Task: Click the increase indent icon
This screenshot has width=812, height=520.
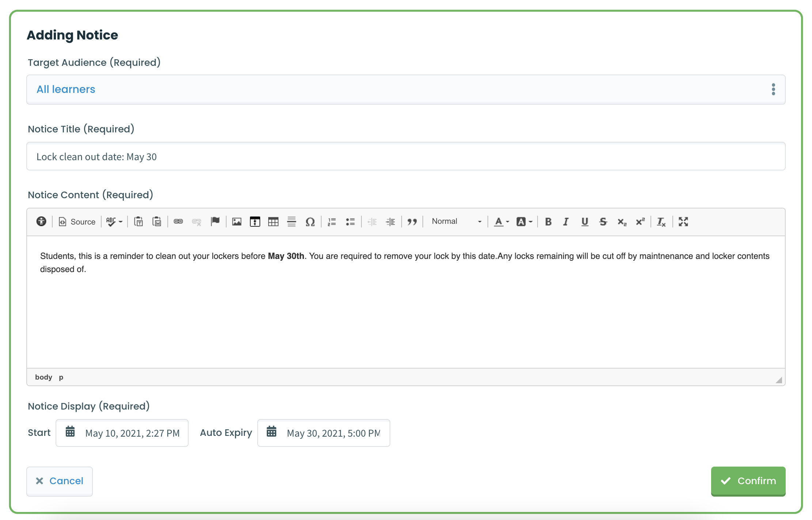Action: point(390,222)
